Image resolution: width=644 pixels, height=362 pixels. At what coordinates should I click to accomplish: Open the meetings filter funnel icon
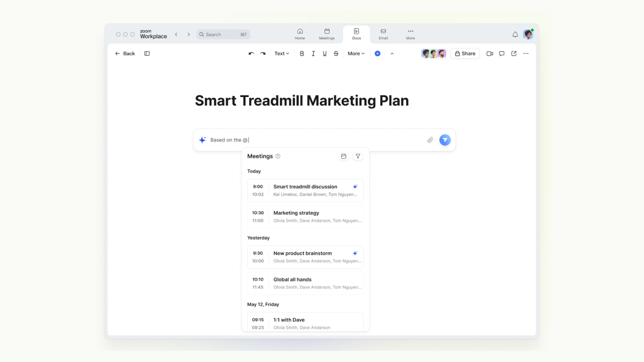tap(358, 156)
